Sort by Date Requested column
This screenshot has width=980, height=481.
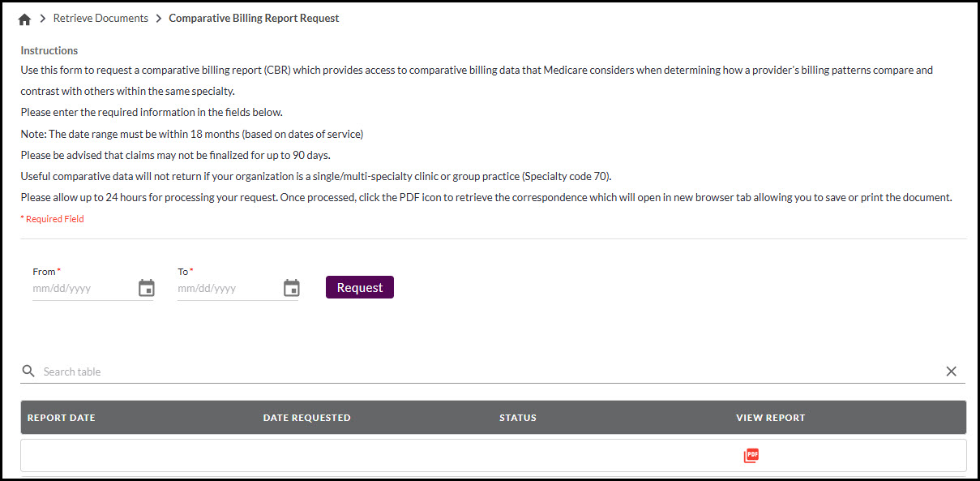click(x=306, y=418)
